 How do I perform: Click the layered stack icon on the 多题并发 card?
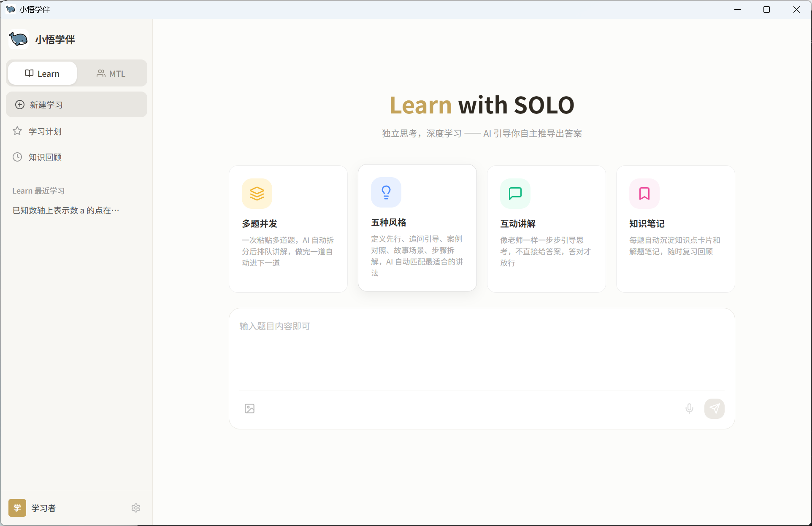coord(257,194)
